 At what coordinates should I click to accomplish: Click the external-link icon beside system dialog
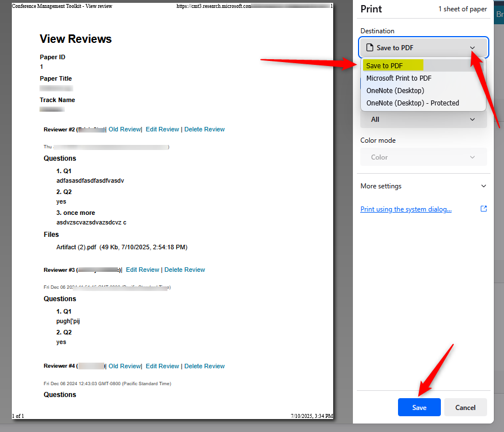(x=483, y=209)
